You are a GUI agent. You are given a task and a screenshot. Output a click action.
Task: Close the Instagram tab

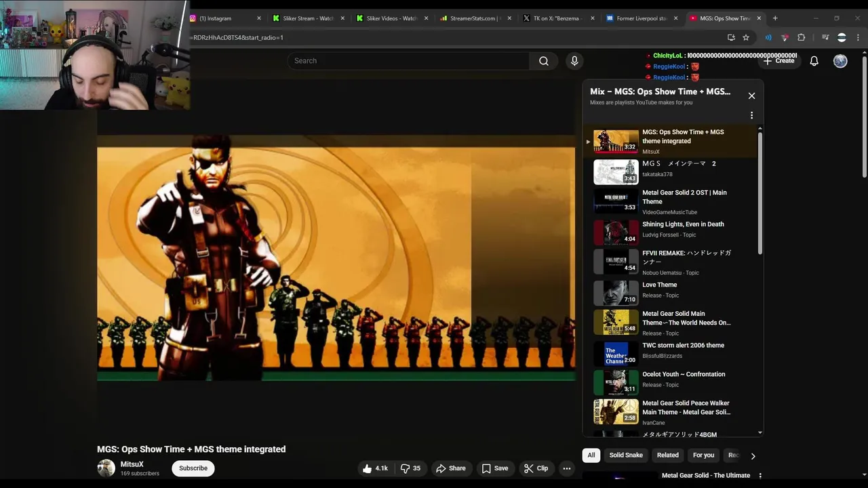pyautogui.click(x=259, y=18)
